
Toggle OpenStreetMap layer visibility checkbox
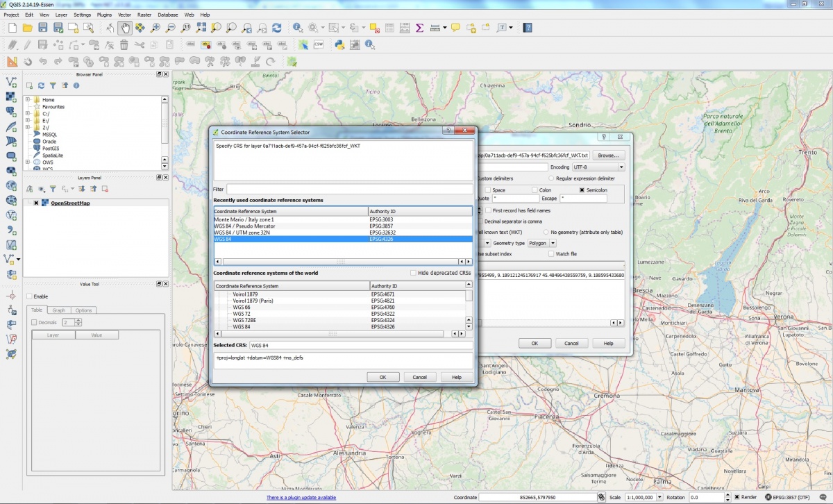pyautogui.click(x=35, y=203)
